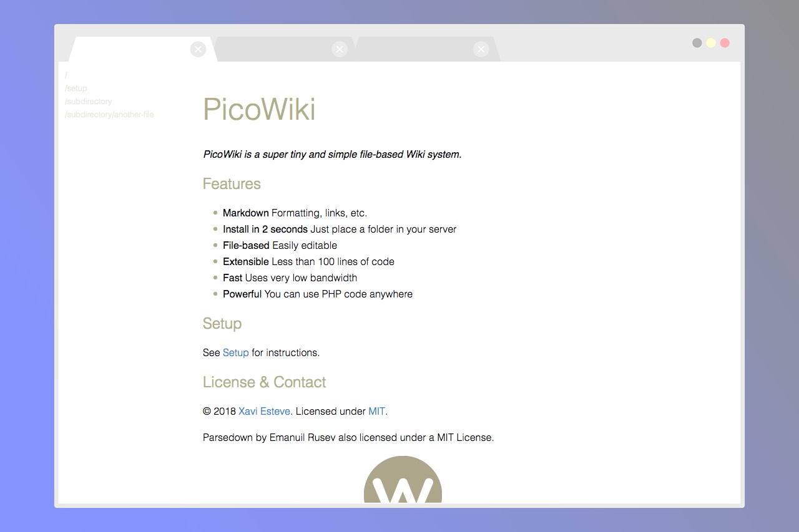The image size is (799, 532).
Task: Open the Setup link in the Setup section
Action: pos(235,352)
